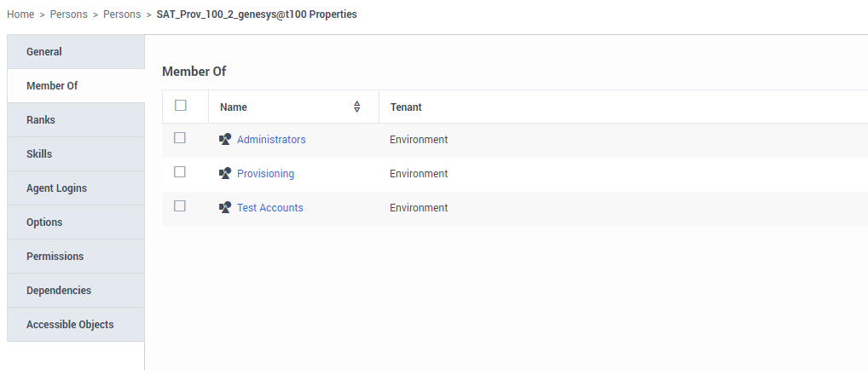The image size is (868, 370).
Task: Click the Tenant column header
Action: [x=406, y=107]
